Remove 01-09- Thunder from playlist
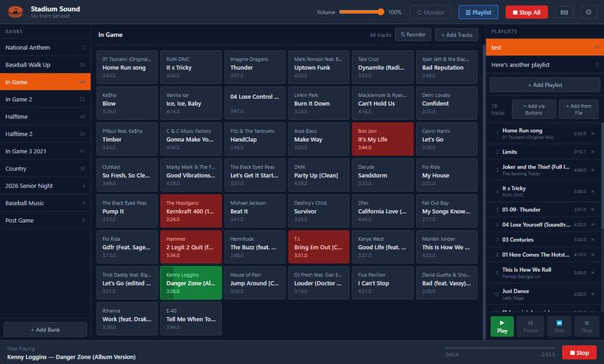 click(x=593, y=209)
